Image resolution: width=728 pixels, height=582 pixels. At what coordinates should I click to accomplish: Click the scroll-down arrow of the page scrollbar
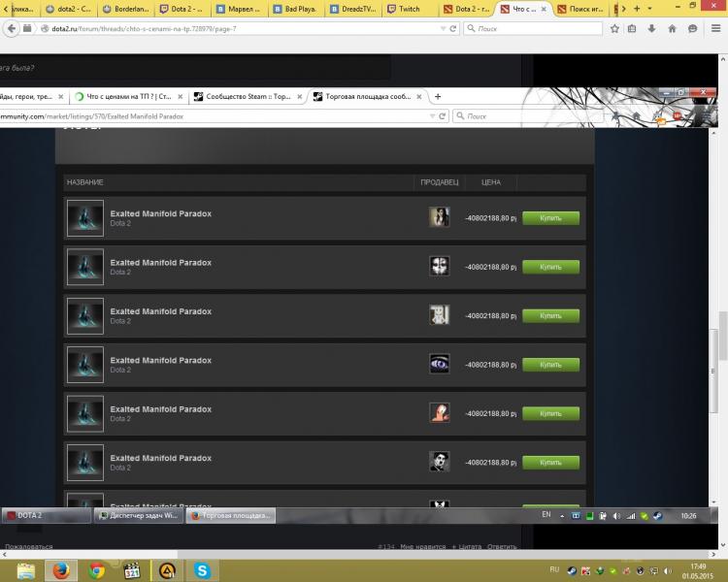(723, 546)
